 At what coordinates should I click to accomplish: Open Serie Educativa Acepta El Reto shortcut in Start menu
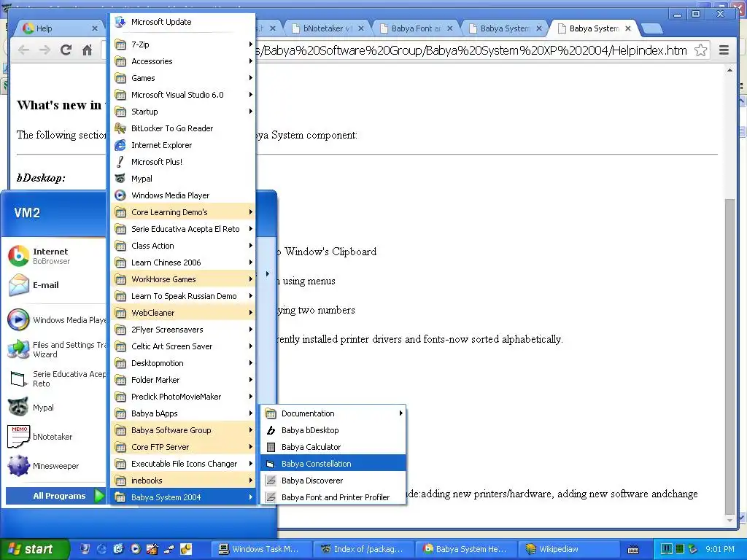tap(55, 378)
